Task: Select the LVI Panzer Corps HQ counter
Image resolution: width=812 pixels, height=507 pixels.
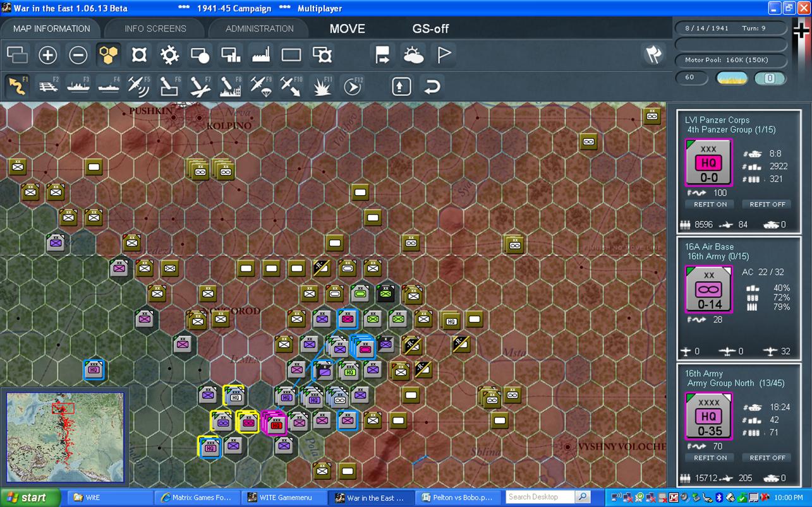Action: [708, 163]
